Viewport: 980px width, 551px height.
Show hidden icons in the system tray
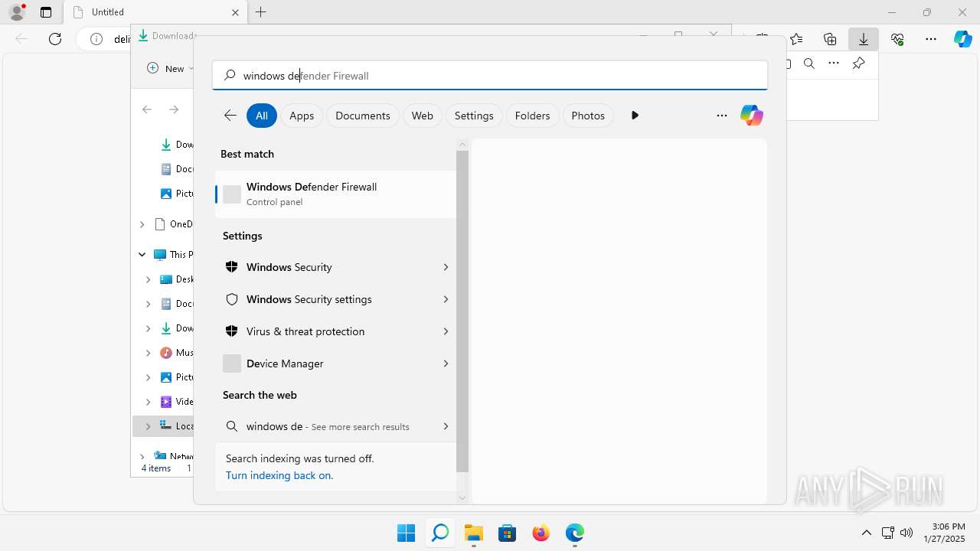click(867, 533)
